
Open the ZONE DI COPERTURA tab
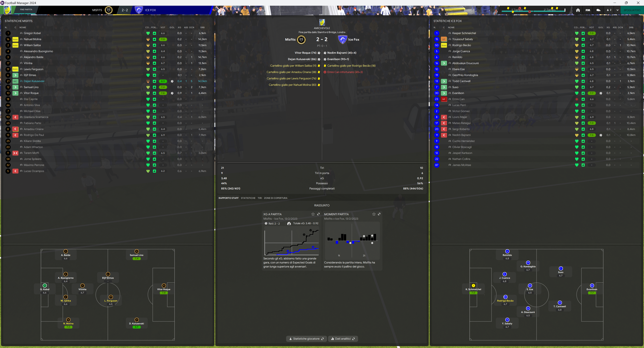click(276, 198)
